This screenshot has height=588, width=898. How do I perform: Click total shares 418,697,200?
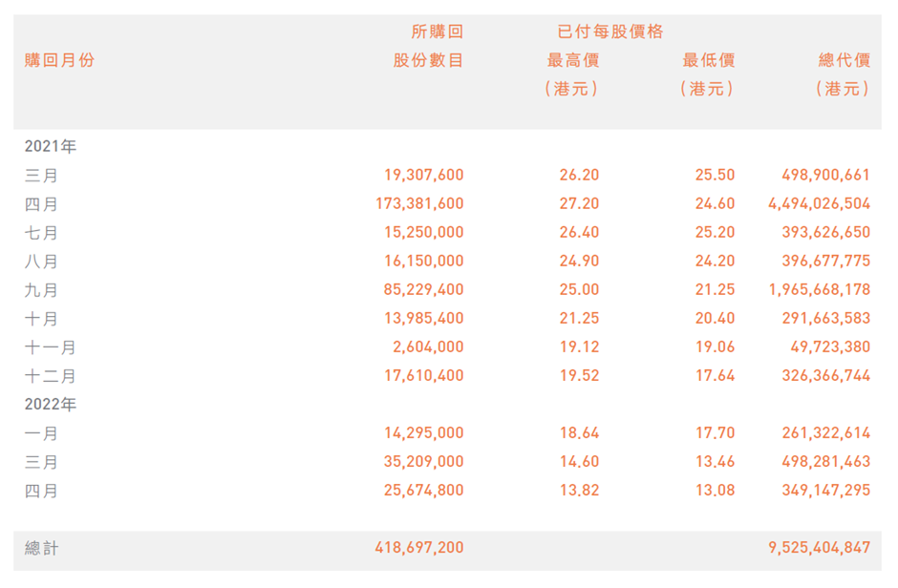pyautogui.click(x=419, y=548)
